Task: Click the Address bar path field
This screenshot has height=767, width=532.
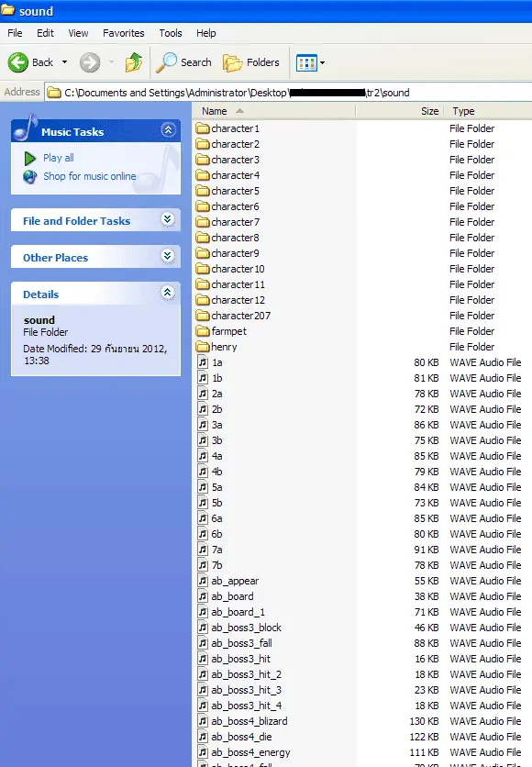Action: tap(289, 93)
